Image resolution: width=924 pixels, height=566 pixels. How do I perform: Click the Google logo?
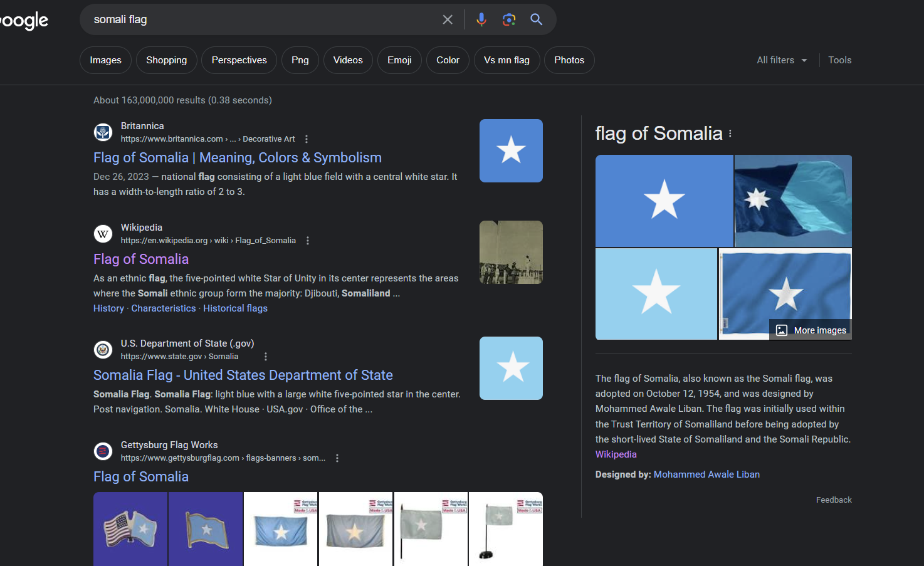[x=24, y=21]
